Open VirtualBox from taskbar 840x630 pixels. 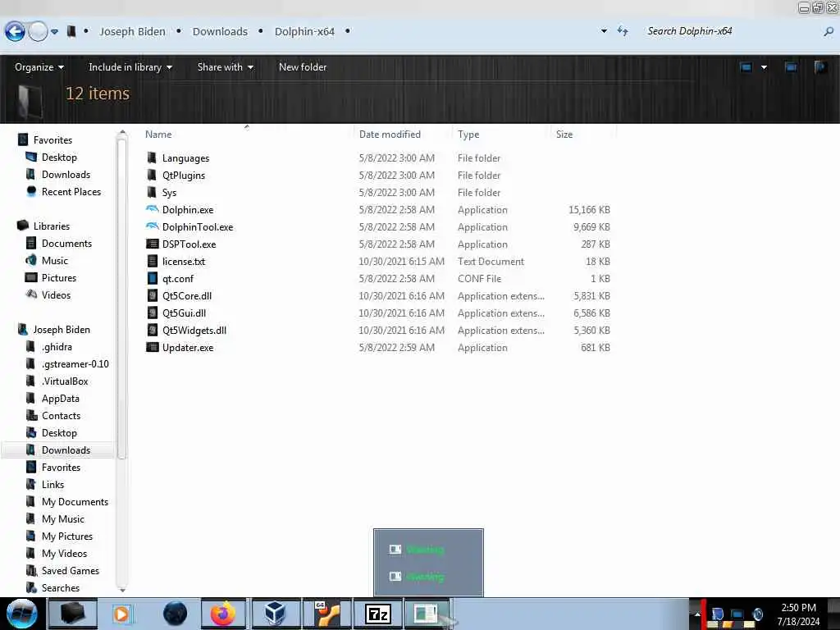pyautogui.click(x=275, y=614)
